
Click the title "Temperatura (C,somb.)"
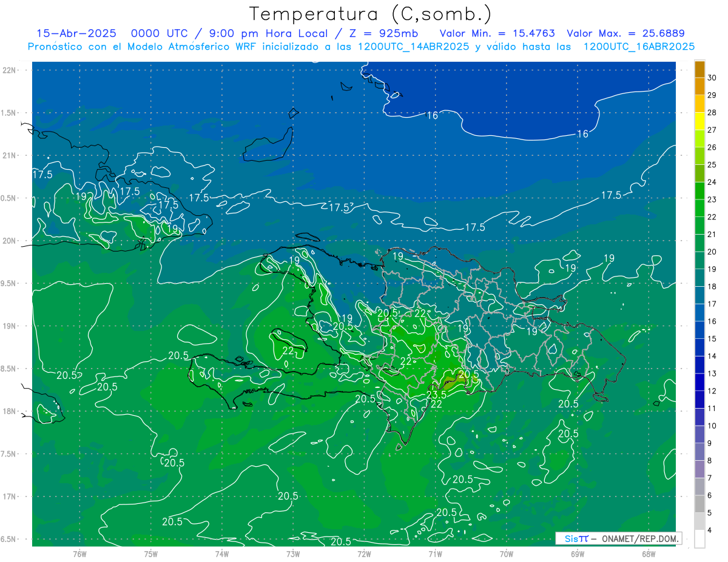pyautogui.click(x=370, y=15)
